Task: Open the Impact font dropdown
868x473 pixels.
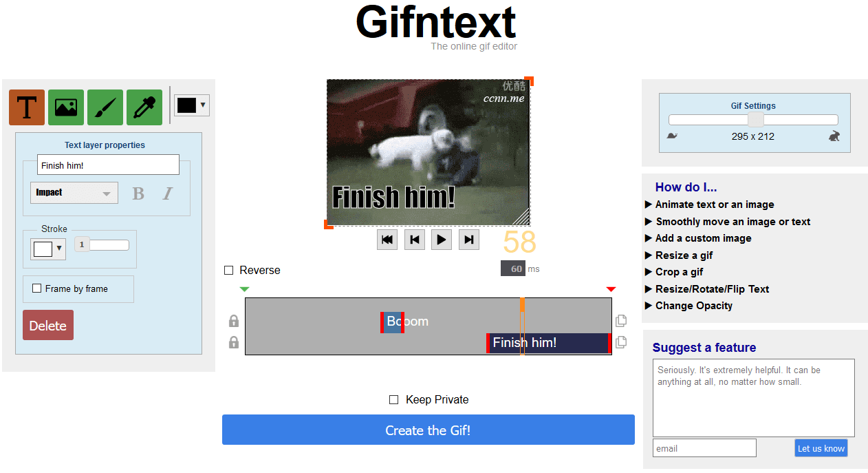Action: coord(74,193)
